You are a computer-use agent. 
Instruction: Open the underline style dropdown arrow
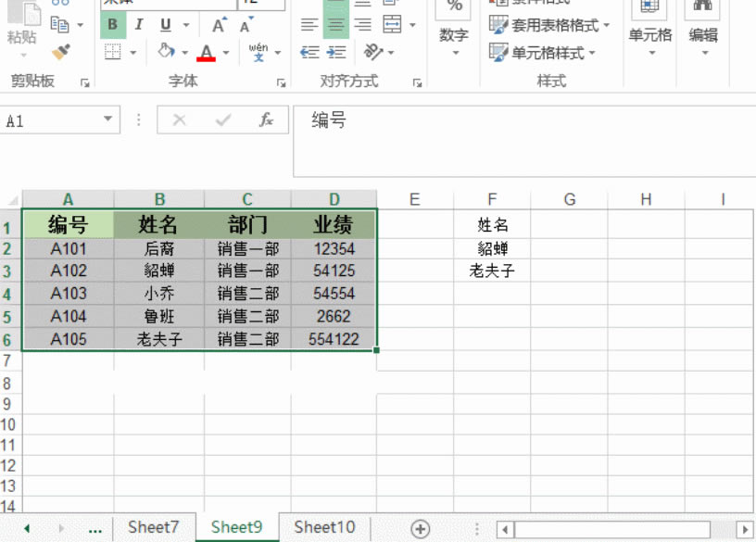coord(186,25)
